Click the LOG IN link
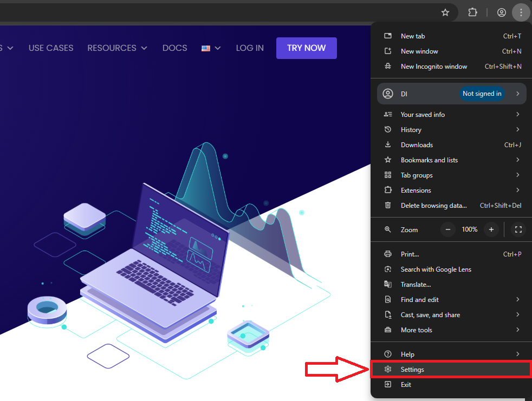 [250, 48]
